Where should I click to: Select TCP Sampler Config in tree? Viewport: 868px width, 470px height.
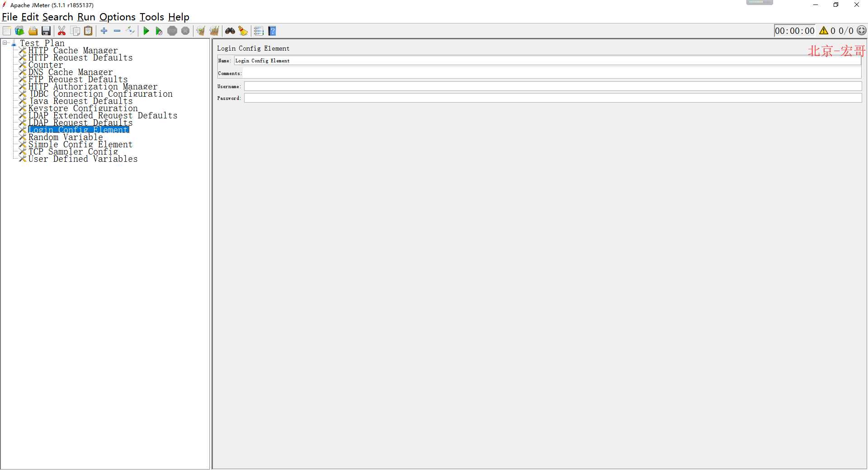73,152
